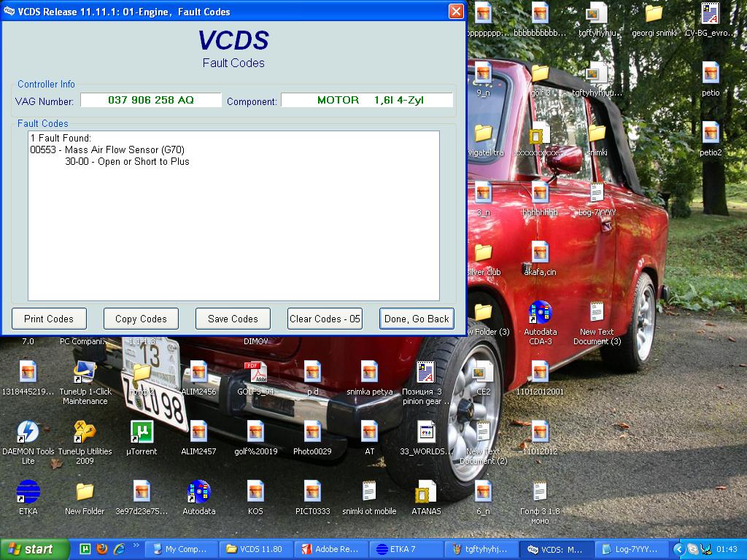Expand hidden system tray icons arrow
The width and height of the screenshot is (747, 560).
[679, 549]
